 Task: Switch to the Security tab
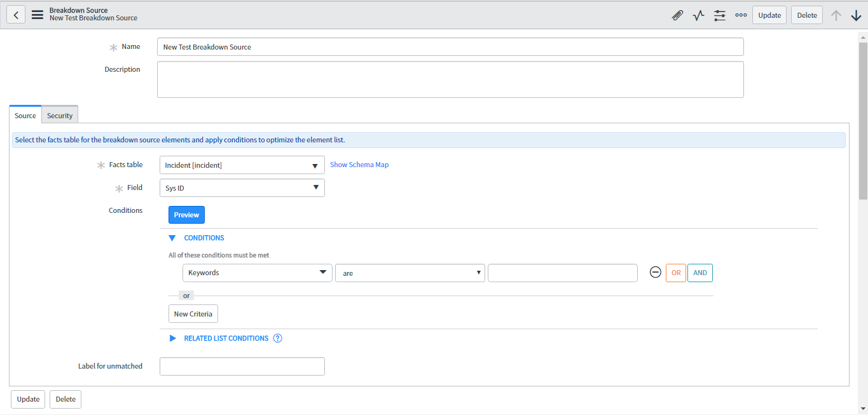[x=59, y=115]
